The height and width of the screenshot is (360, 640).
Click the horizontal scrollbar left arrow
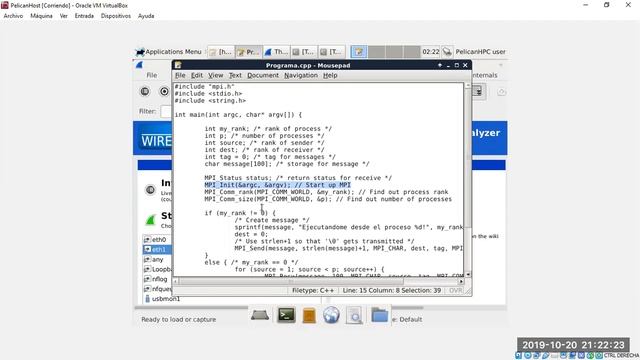tap(176, 281)
